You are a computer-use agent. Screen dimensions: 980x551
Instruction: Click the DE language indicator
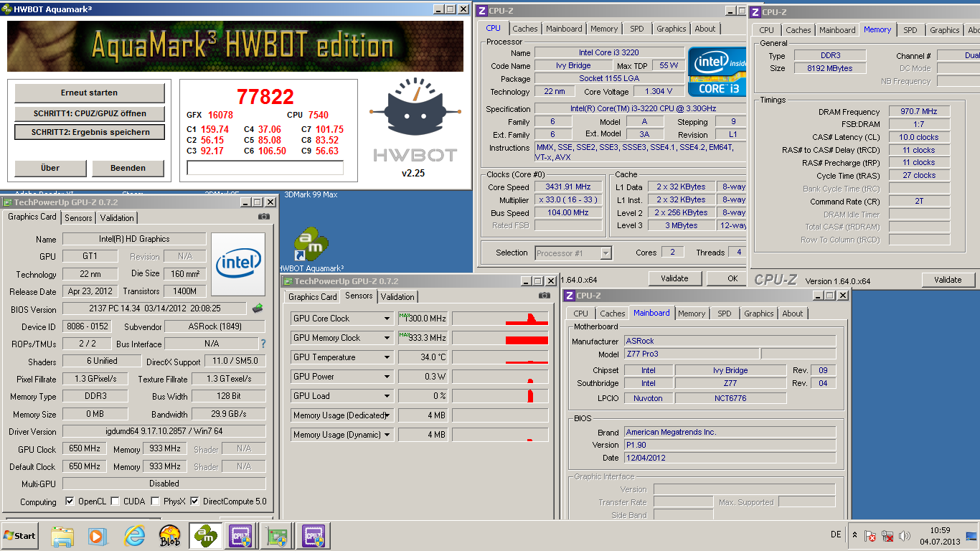[x=836, y=535]
